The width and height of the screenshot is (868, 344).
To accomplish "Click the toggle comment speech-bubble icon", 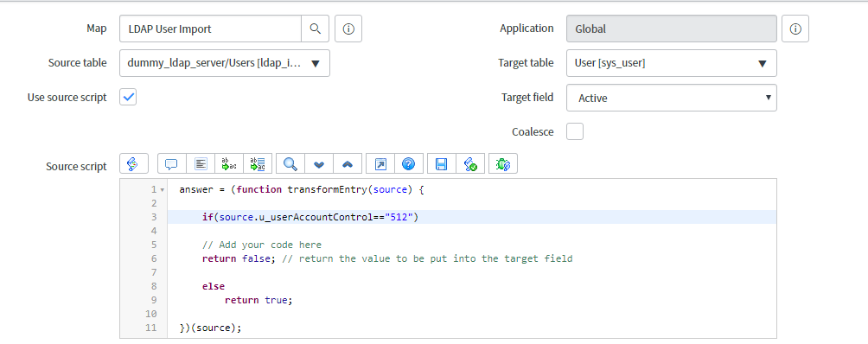I will [171, 163].
